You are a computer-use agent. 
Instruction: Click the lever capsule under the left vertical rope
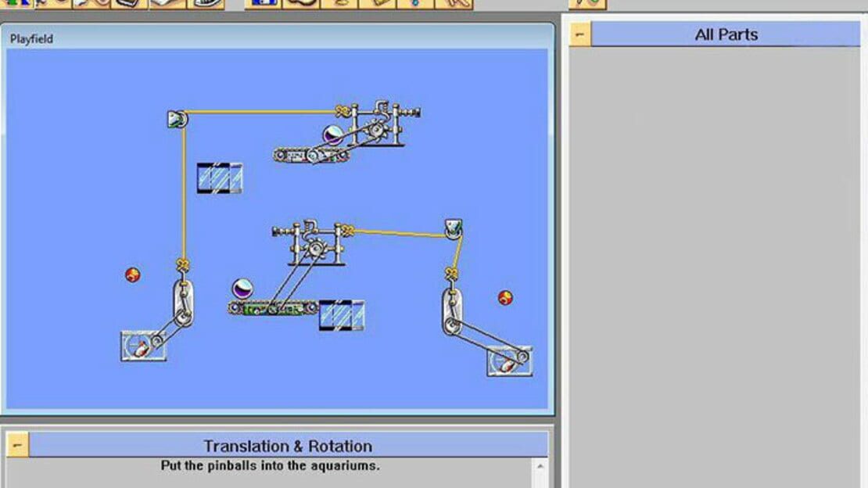[x=183, y=303]
